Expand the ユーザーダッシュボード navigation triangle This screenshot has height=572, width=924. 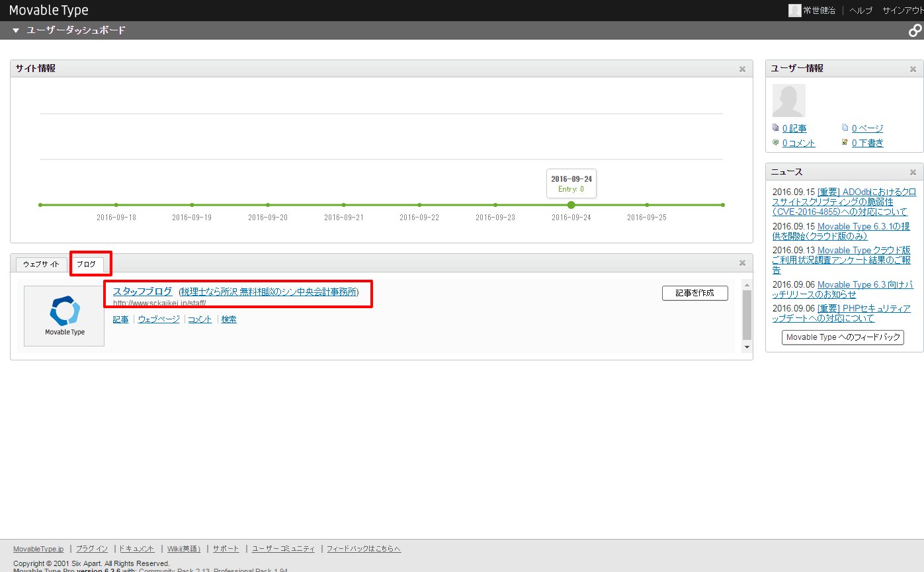tap(16, 30)
